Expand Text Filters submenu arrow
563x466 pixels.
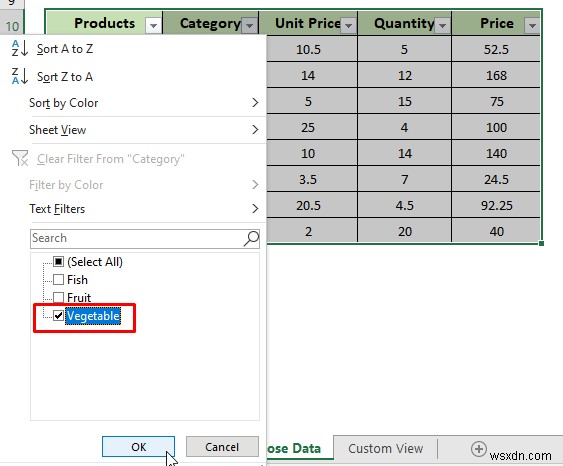click(255, 209)
